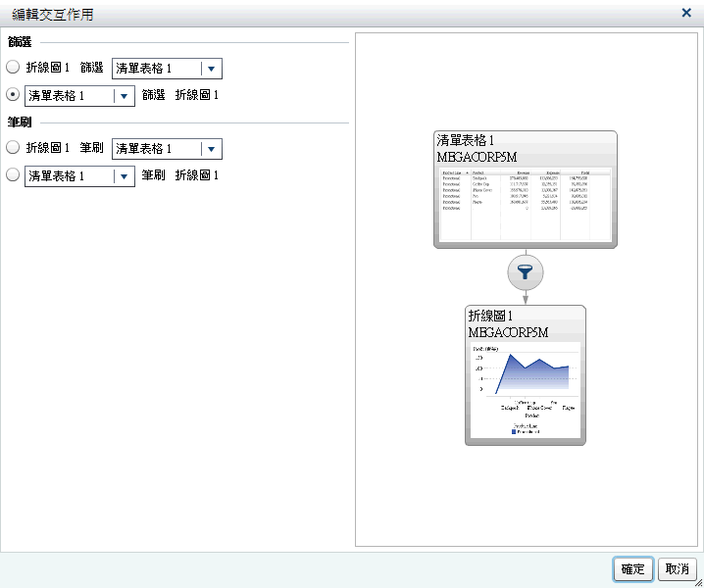Click the filter funnel icon between diagram nodes
The height and width of the screenshot is (588, 704).
(526, 272)
